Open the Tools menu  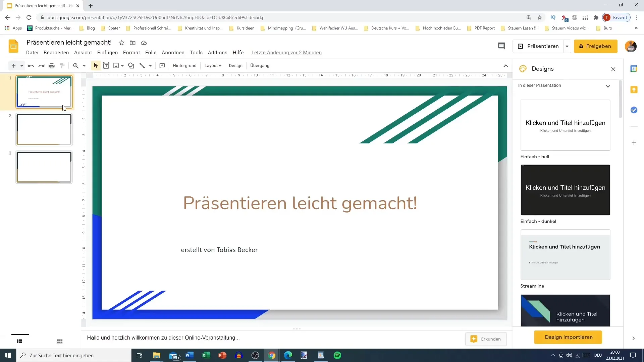click(196, 53)
